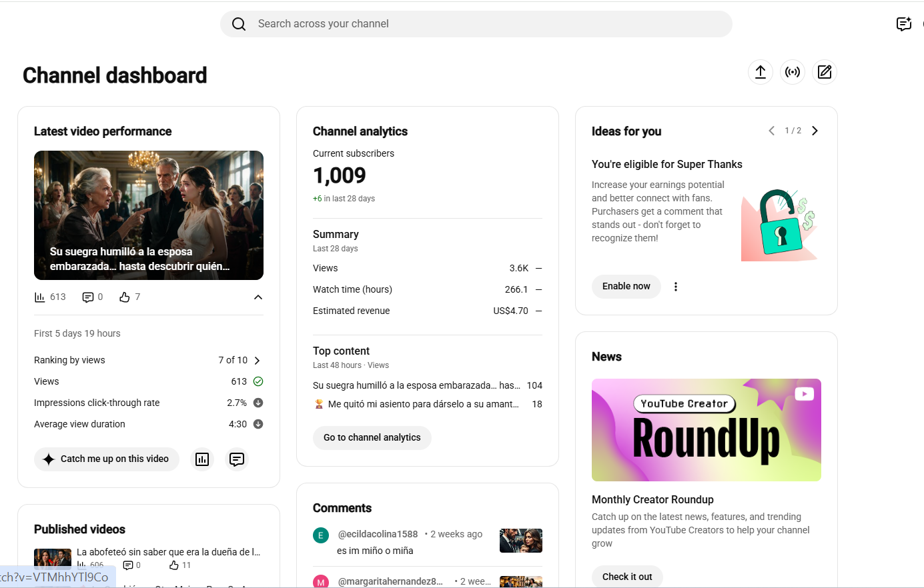Click the comment text es im miño o miña
The image size is (924, 588).
(x=375, y=551)
